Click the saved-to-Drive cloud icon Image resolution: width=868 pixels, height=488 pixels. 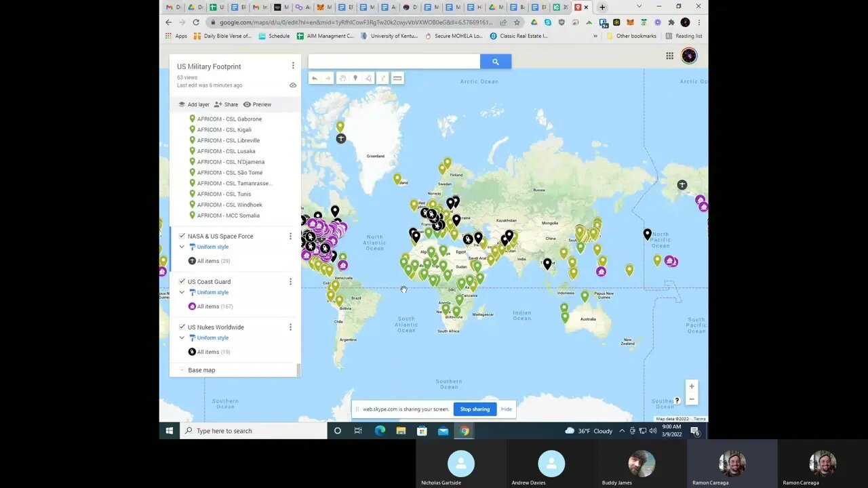(x=293, y=85)
